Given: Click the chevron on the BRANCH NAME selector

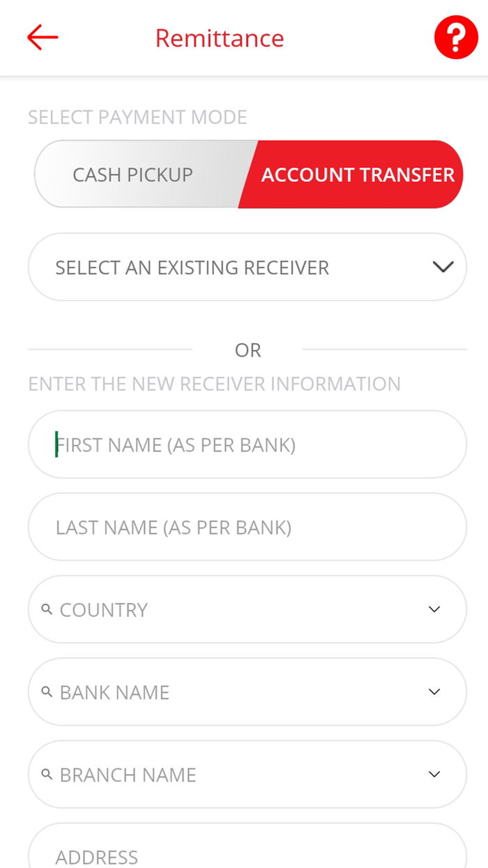Looking at the screenshot, I should 434,774.
